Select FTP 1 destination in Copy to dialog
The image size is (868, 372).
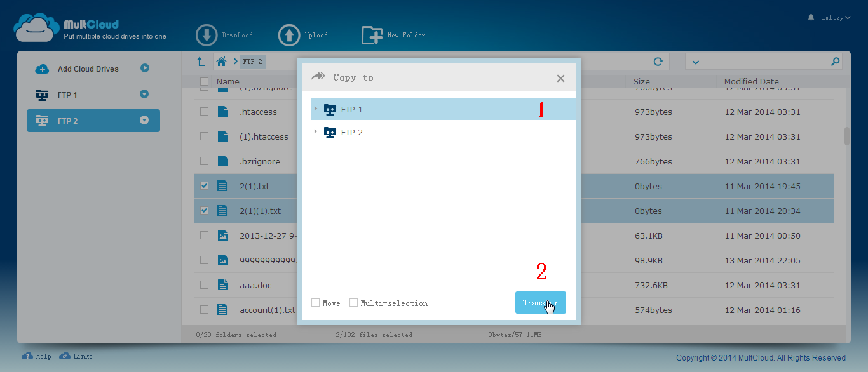tap(444, 109)
